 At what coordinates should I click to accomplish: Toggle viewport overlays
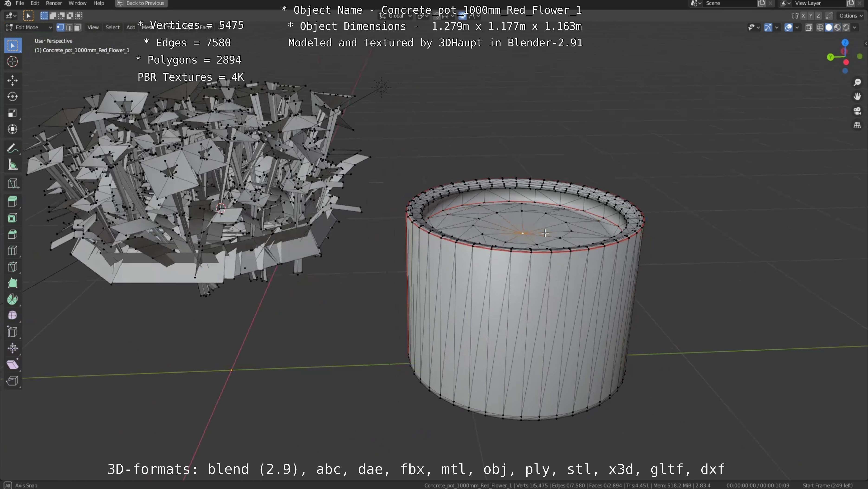(x=788, y=28)
